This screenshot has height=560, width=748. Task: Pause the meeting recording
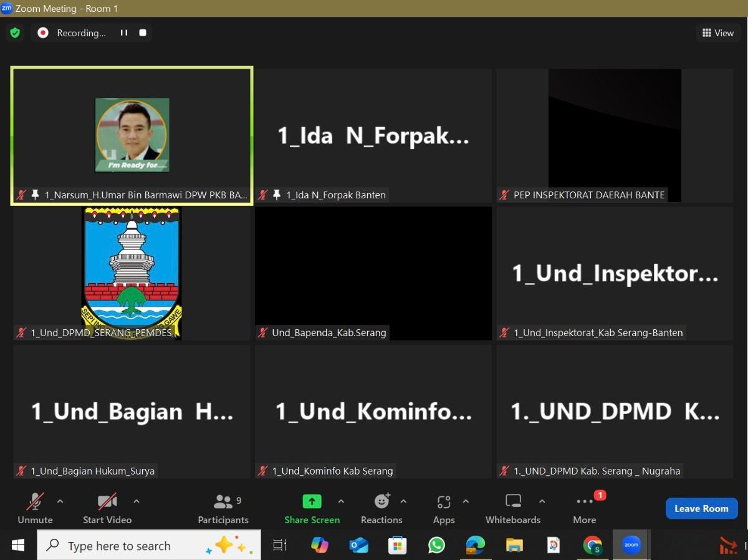tap(124, 33)
